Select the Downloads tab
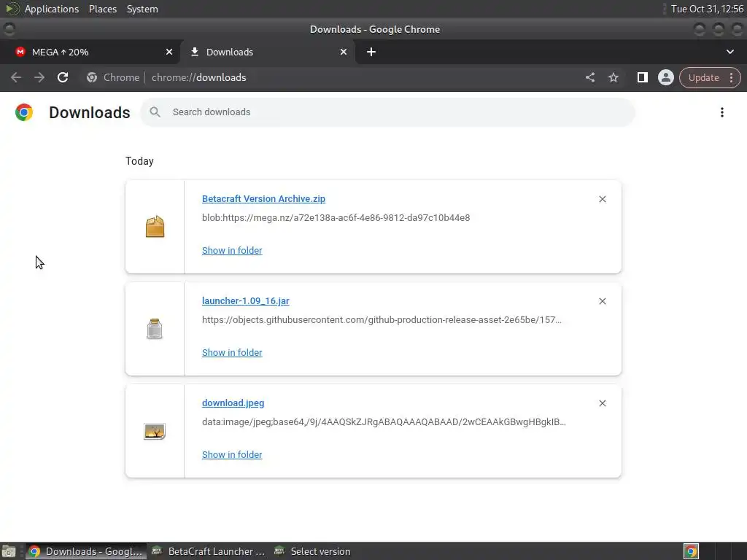 (267, 52)
